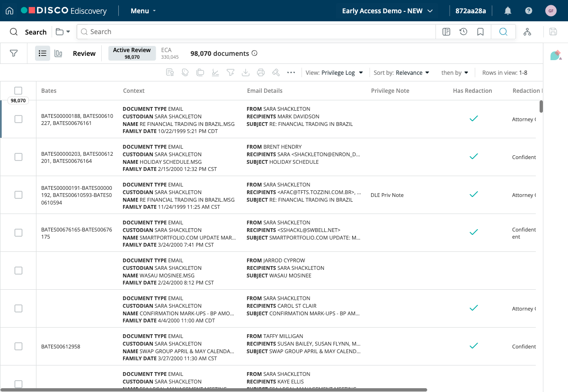
Task: Click Has Redaction checkmark in Holiday Schedule row
Action: [473, 156]
